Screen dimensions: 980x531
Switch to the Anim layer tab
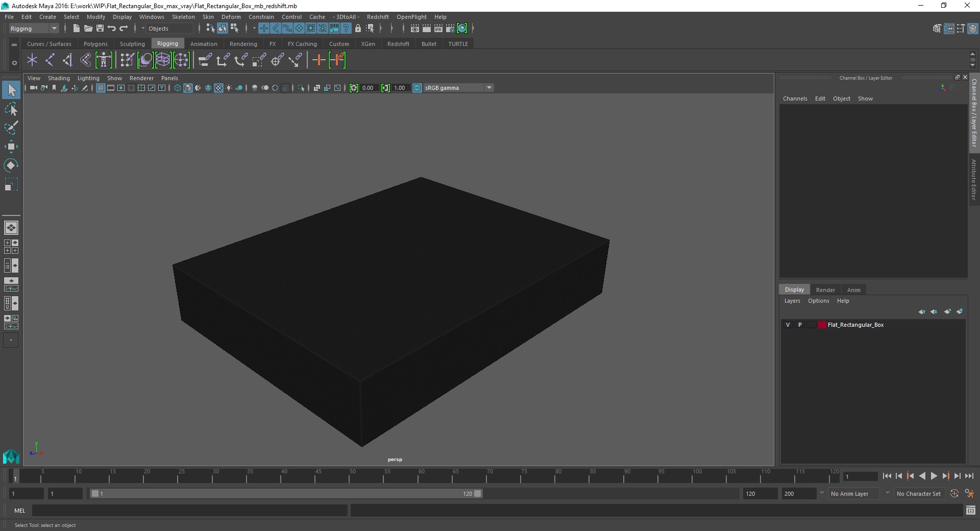coord(853,289)
